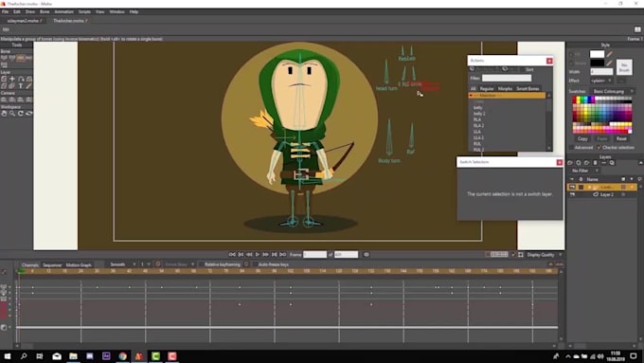Select the Zoom Camera tool
Screen dimensions: 644x363
point(12,100)
